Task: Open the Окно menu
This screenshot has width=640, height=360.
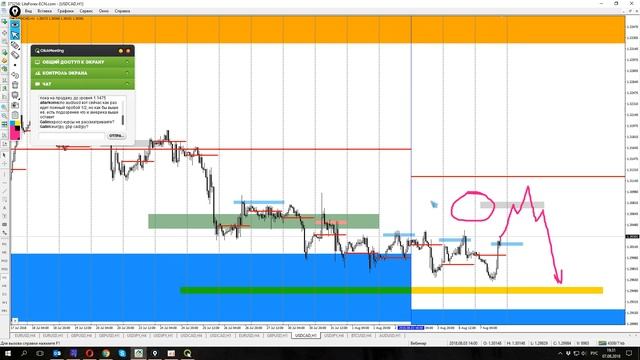Action: 104,11
